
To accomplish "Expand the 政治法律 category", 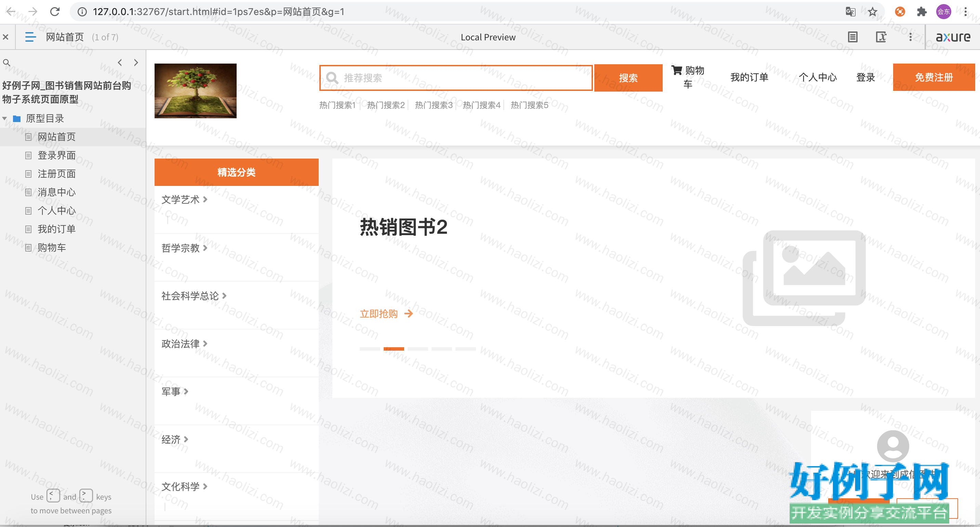I will 185,344.
